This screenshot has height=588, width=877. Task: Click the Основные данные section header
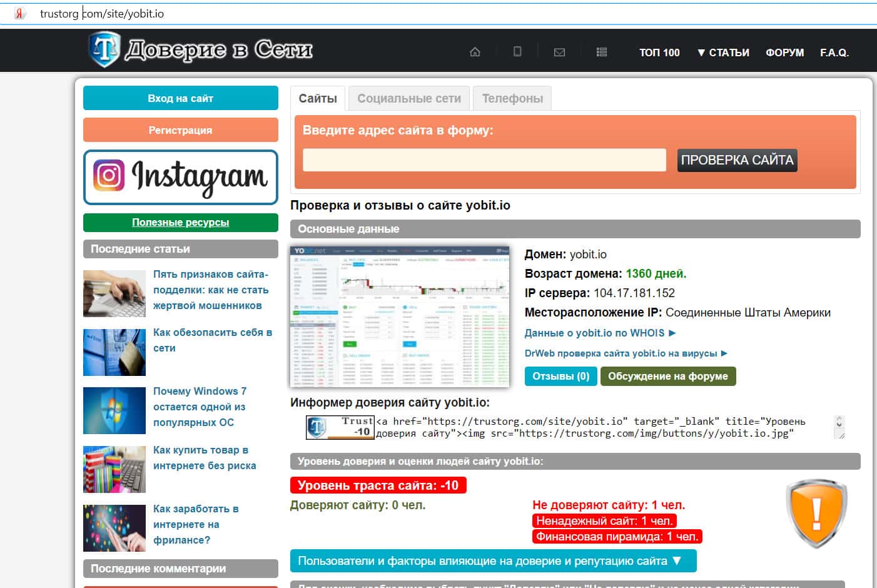pos(575,229)
